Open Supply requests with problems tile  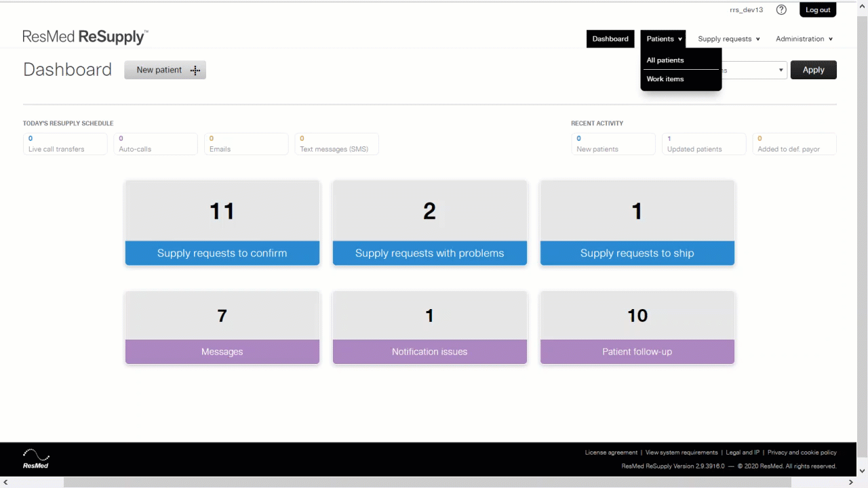pos(429,222)
